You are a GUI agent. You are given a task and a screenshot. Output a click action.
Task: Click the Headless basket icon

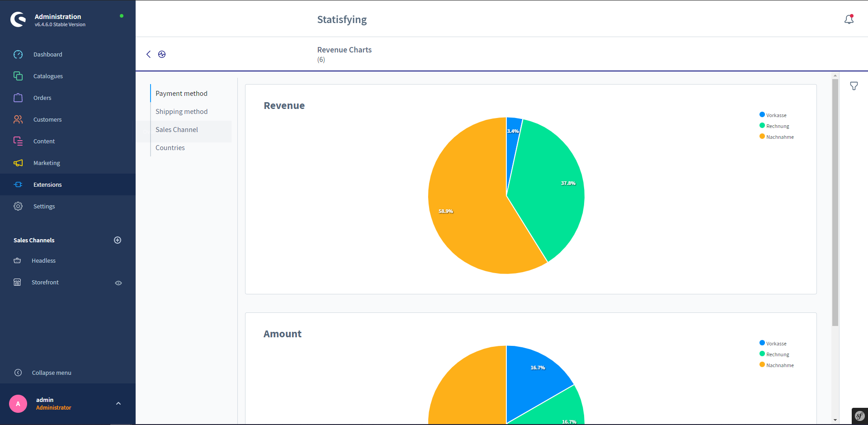17,260
